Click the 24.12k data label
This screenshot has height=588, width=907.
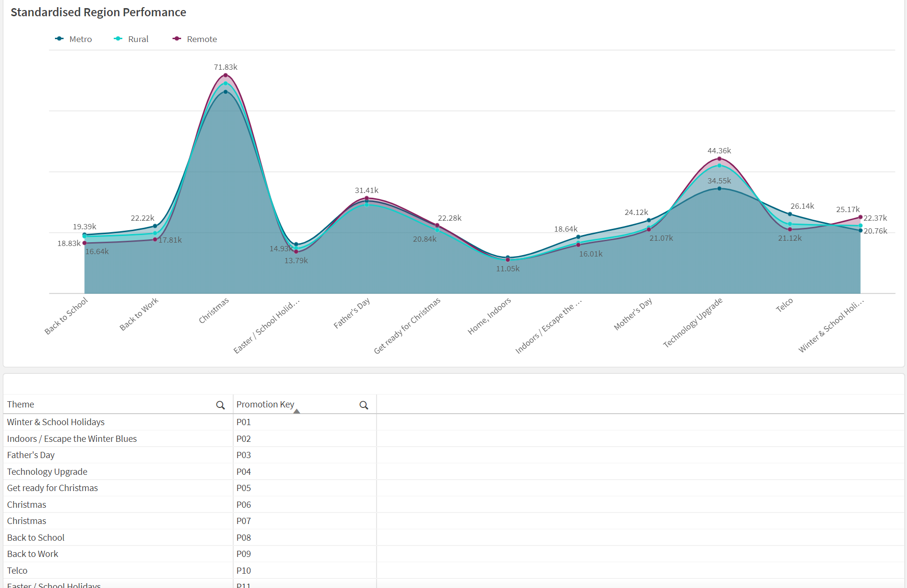click(637, 213)
